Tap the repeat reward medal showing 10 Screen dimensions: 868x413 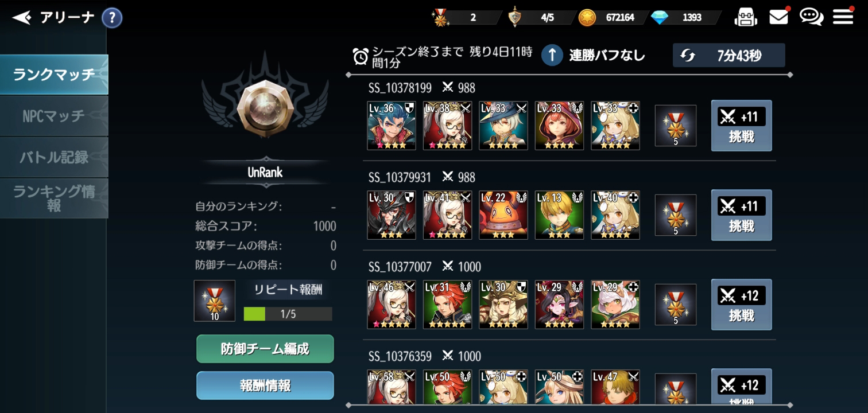(x=215, y=301)
